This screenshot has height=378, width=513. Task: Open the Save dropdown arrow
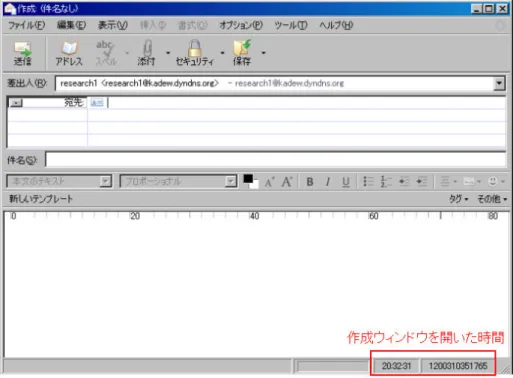click(263, 53)
